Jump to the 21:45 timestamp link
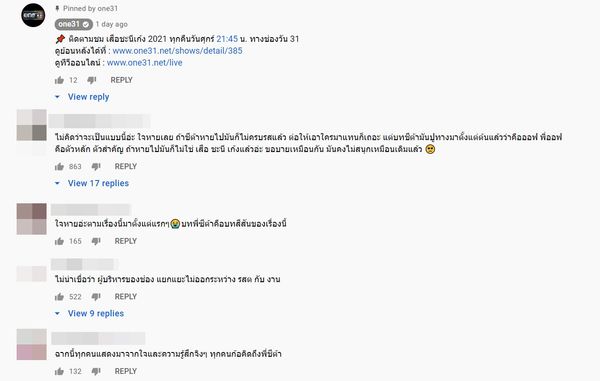This screenshot has width=600, height=381. [x=227, y=39]
